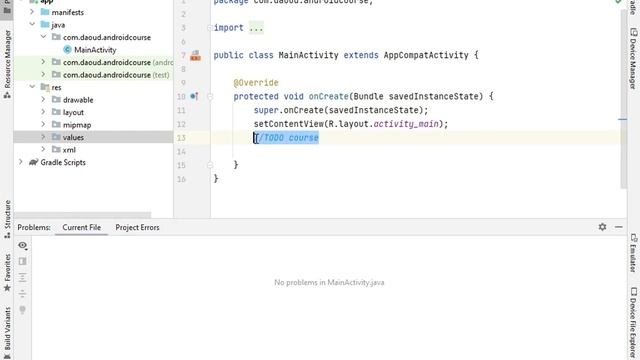Fold the onCreate method at line 10
This screenshot has width=640, height=360.
click(x=210, y=97)
